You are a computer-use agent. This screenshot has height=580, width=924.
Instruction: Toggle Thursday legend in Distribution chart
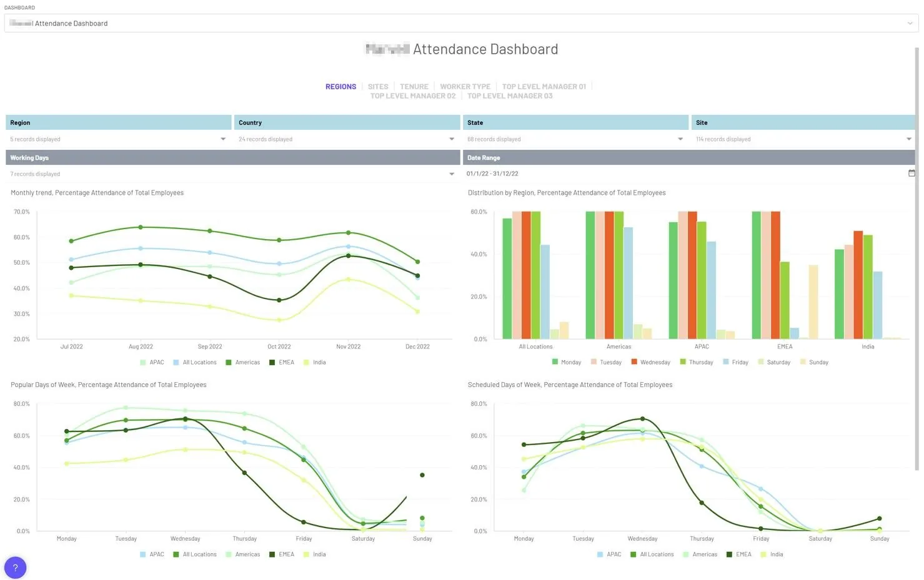pyautogui.click(x=697, y=363)
